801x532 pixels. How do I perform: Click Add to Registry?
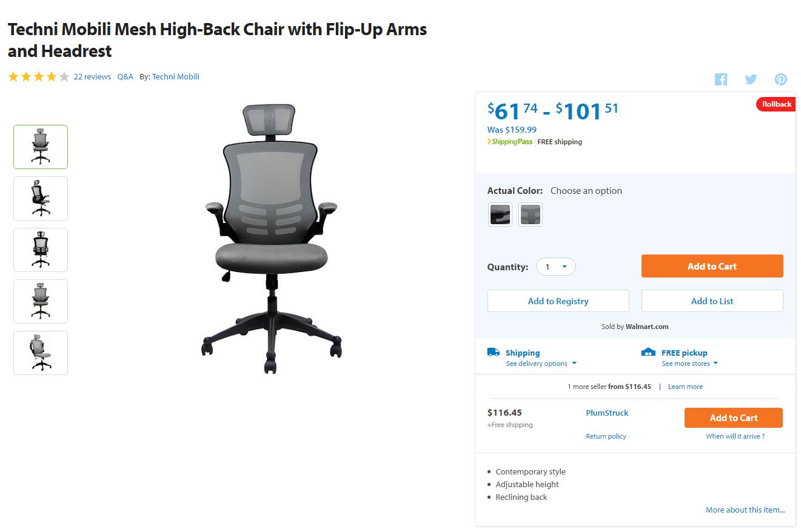point(558,301)
